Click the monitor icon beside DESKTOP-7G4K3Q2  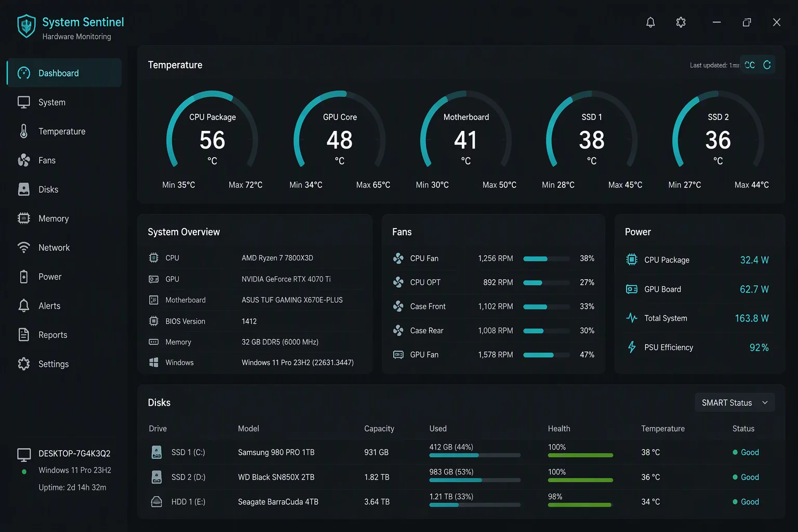point(24,455)
